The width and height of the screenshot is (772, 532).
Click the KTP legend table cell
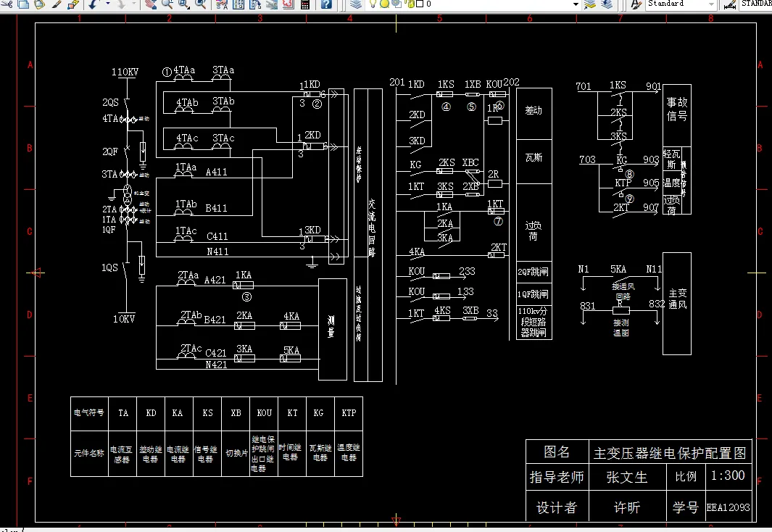[349, 413]
